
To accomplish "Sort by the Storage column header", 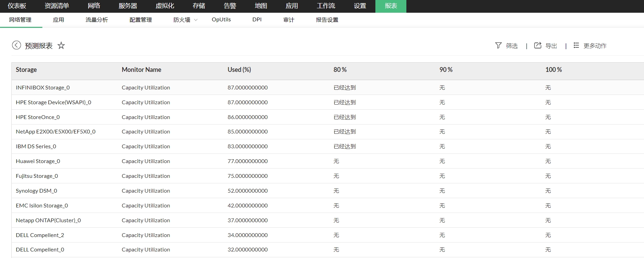I will pos(26,70).
